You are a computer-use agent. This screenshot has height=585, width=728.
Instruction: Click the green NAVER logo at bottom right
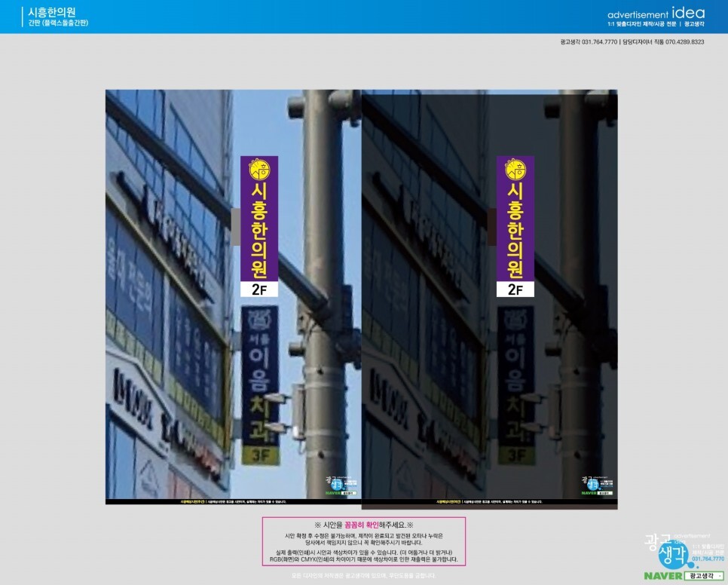(x=663, y=576)
